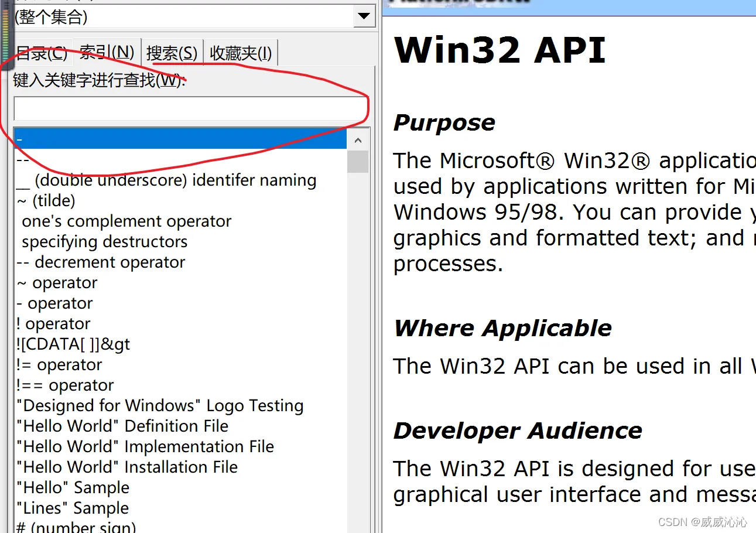Viewport: 756px width, 533px height.
Task: Click the "Purpose" heading in the article
Action: point(444,123)
